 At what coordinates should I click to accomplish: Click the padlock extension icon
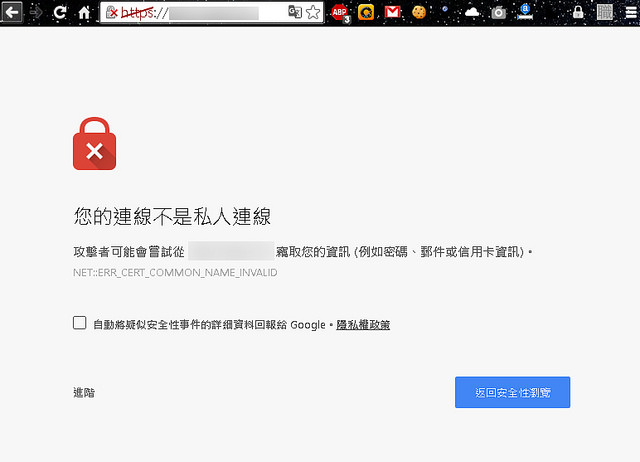coord(578,13)
